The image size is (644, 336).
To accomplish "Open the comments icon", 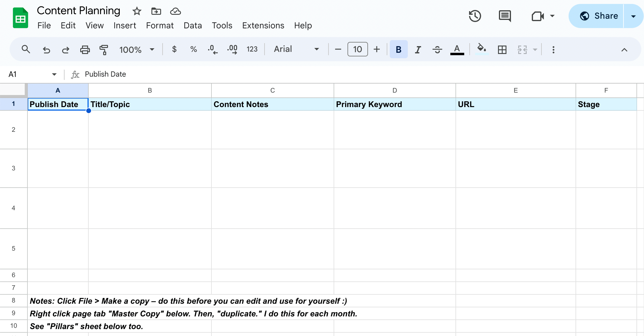I will (x=505, y=16).
